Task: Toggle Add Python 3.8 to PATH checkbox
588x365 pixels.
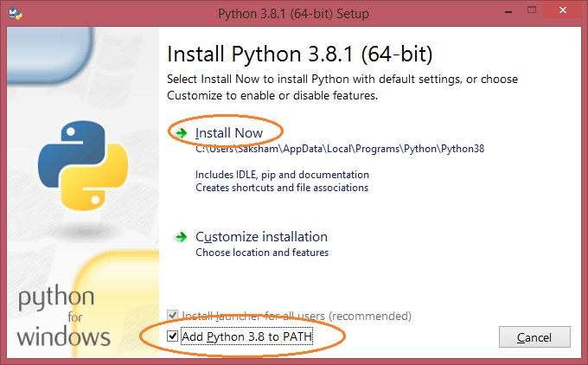Action: coord(172,336)
